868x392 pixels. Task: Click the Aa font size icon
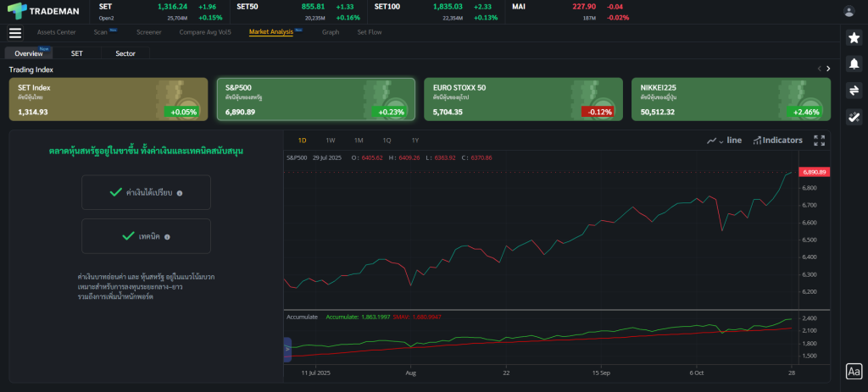tap(854, 371)
